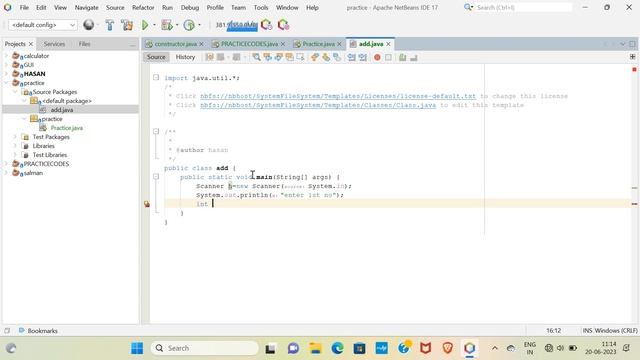Toggle Rectangular Selection icon in editor toolbar

point(300,57)
